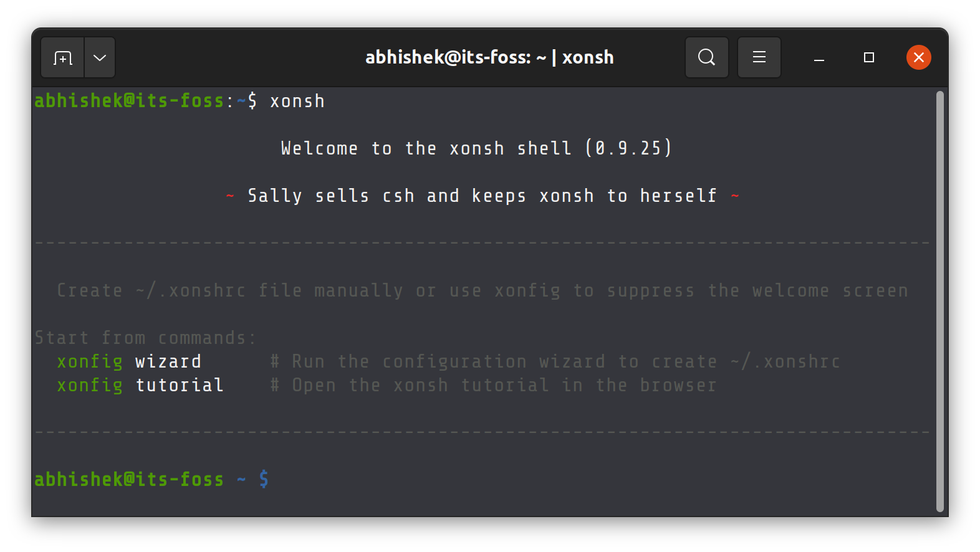Image resolution: width=980 pixels, height=552 pixels.
Task: Click the 'Start from commands:' text
Action: (145, 338)
